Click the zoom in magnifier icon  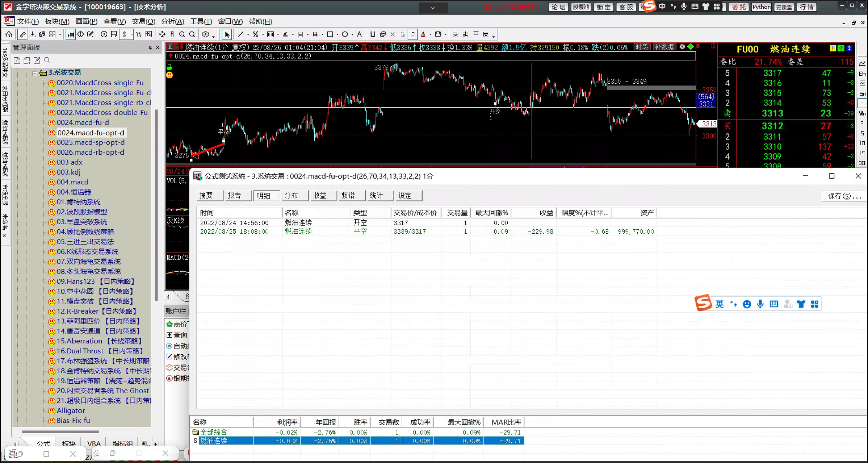pos(182,34)
